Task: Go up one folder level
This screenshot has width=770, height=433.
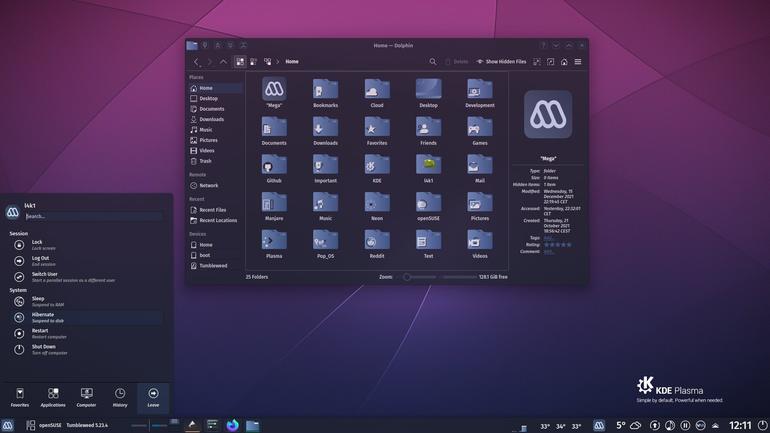Action: pos(223,62)
